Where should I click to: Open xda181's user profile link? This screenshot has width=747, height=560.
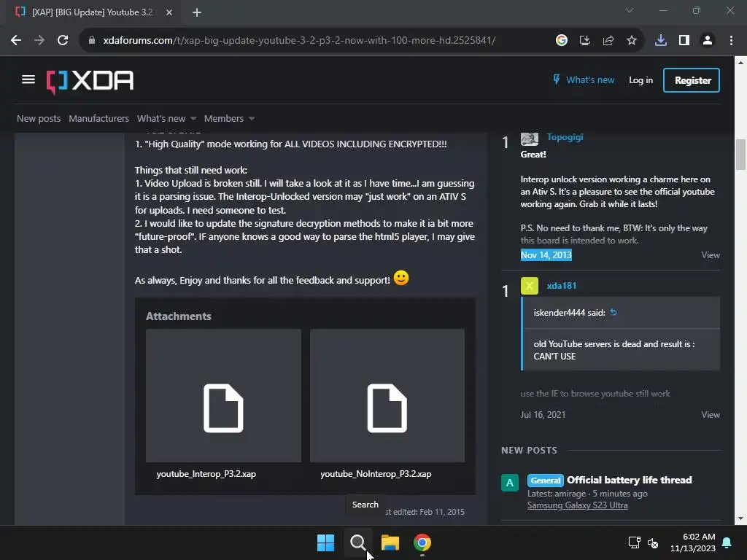[x=561, y=286]
